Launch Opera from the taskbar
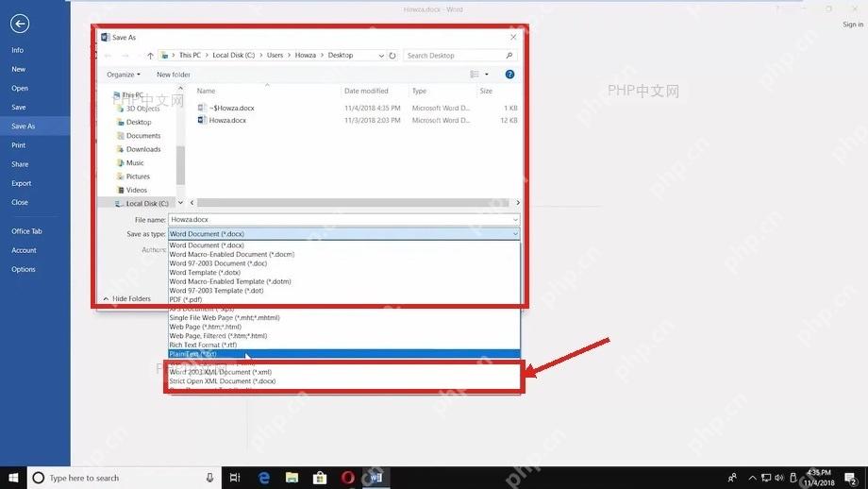 click(x=347, y=478)
